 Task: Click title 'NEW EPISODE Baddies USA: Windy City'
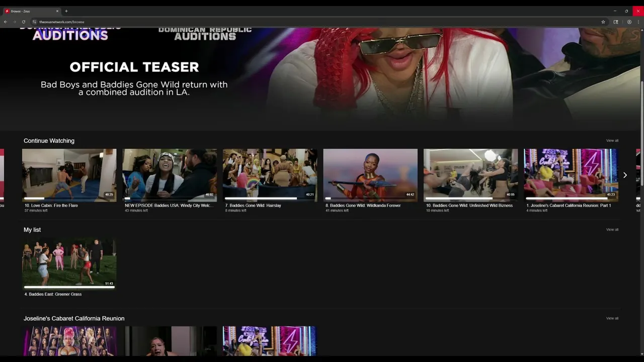point(169,206)
